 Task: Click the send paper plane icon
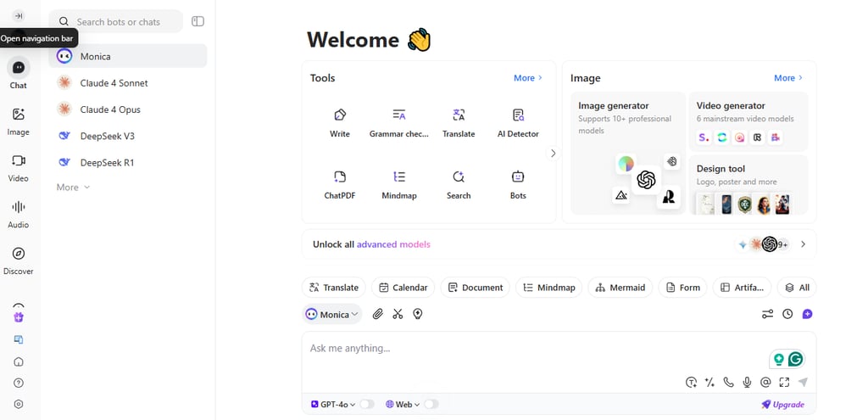coord(803,382)
